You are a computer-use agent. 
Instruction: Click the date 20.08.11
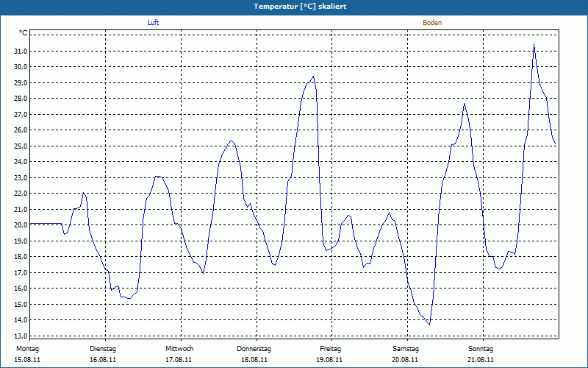tap(405, 360)
